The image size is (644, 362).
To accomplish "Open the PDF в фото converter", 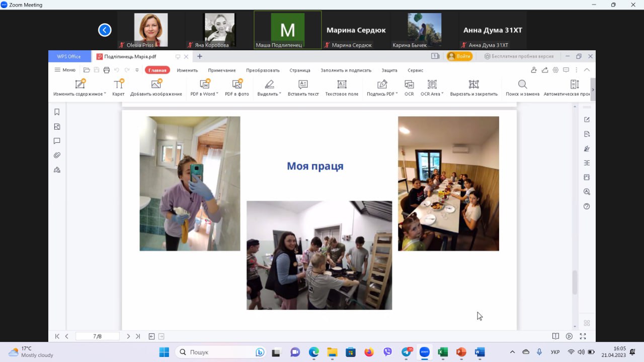I will click(236, 87).
